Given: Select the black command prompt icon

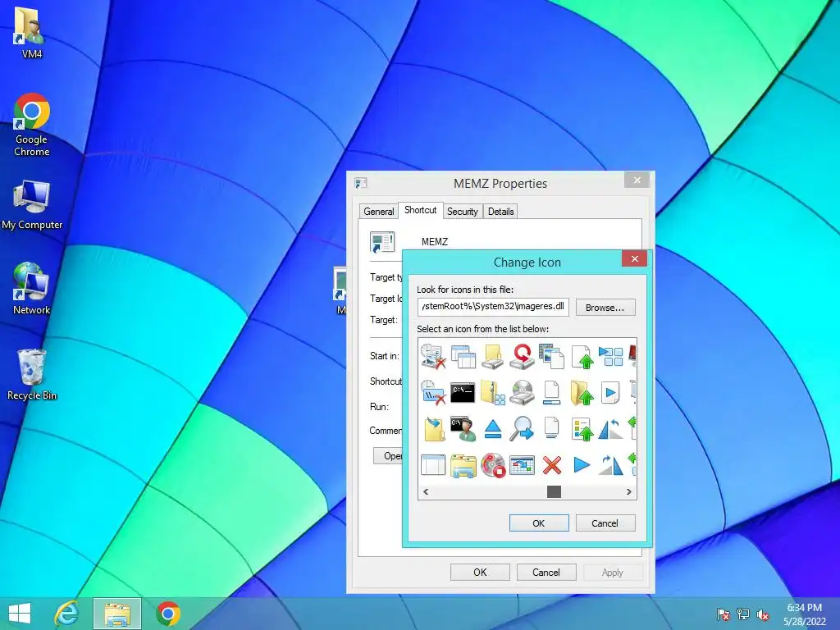Looking at the screenshot, I should pos(463,393).
